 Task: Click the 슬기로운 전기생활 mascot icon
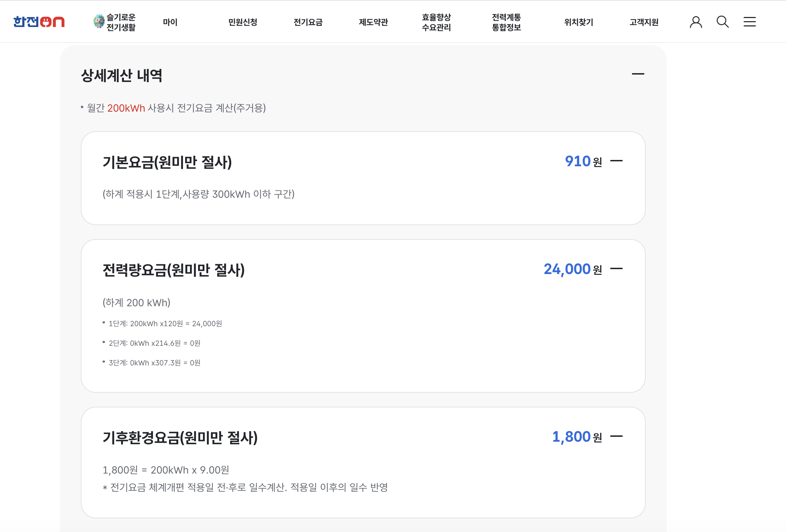(x=99, y=22)
